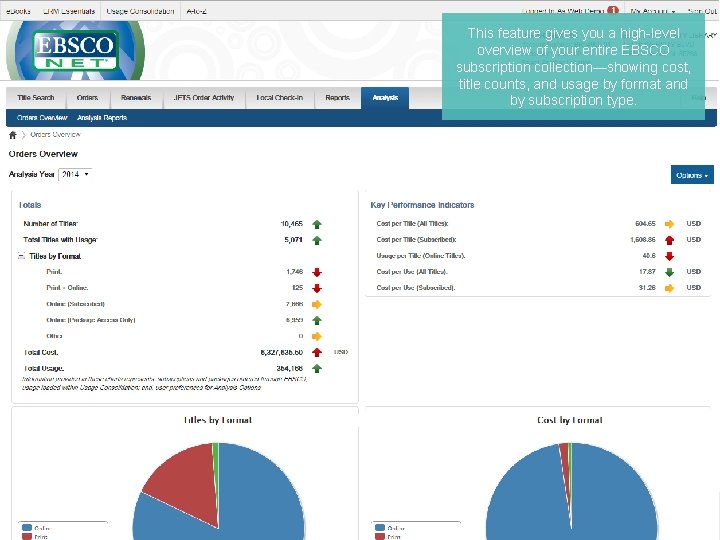Open Analysis Reports in the submenu
This screenshot has height=540, width=720.
[102, 118]
